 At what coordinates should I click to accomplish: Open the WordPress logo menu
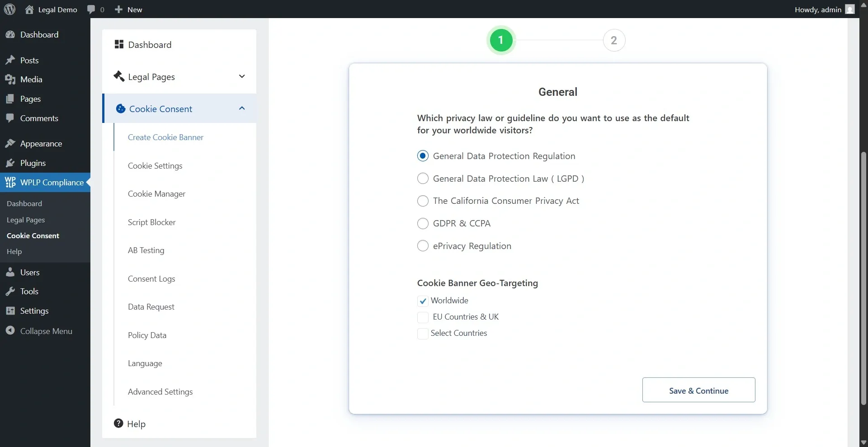click(x=9, y=9)
